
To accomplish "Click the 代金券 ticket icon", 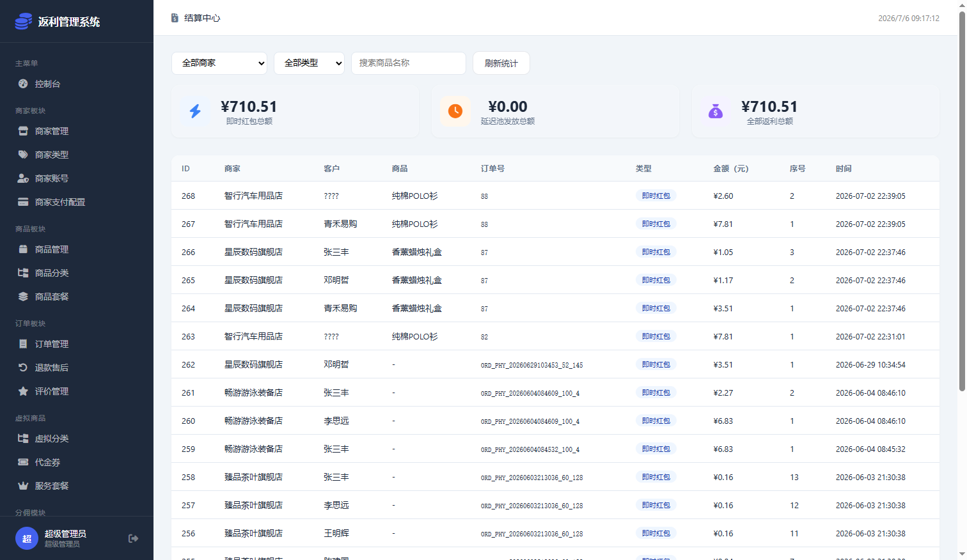I will (x=23, y=462).
